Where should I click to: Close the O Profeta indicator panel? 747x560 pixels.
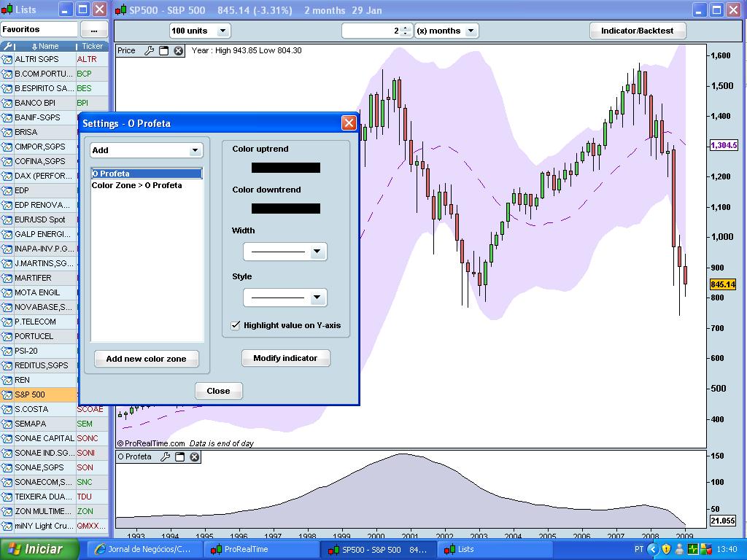point(195,457)
